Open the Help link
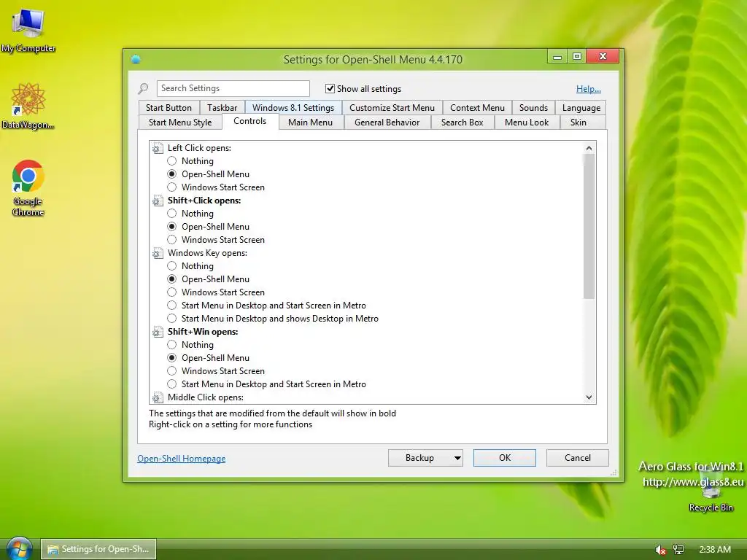Viewport: 747px width, 560px height. pyautogui.click(x=589, y=88)
